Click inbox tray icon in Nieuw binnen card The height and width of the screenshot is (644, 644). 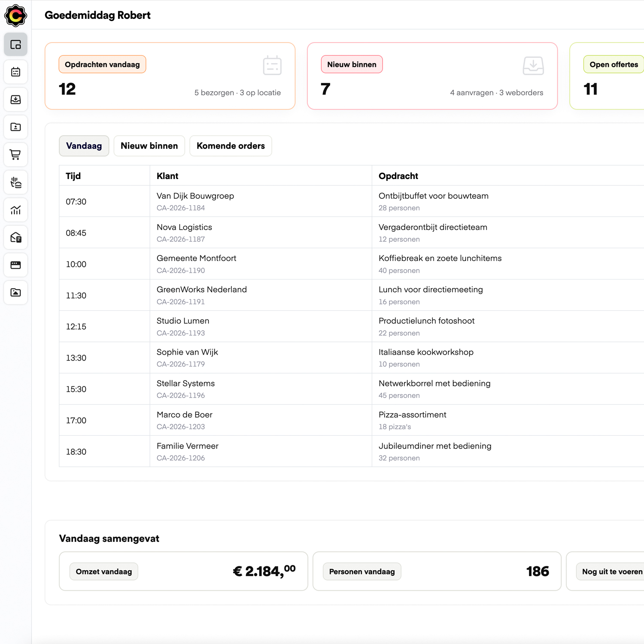tap(533, 65)
